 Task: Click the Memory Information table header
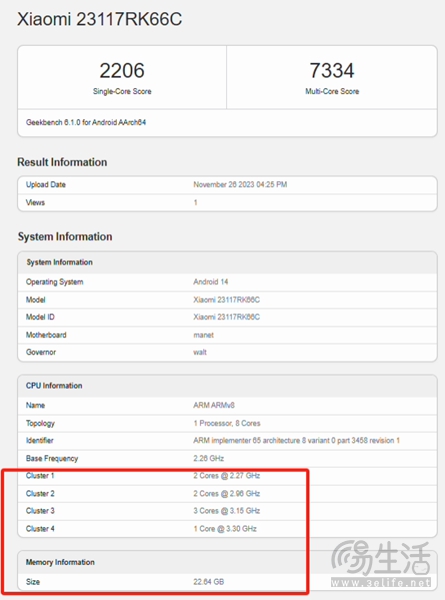click(60, 562)
